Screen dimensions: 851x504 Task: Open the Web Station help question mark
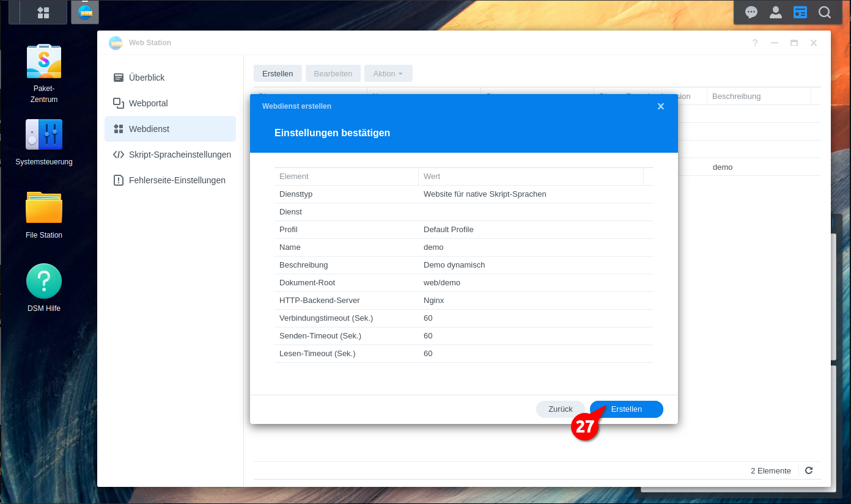[755, 43]
